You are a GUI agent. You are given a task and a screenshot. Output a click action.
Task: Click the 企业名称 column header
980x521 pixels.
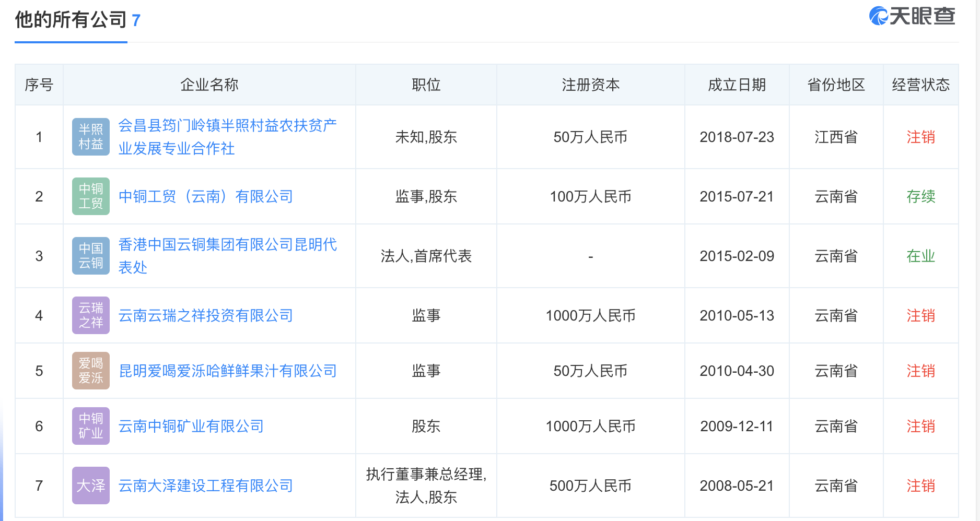pos(209,85)
